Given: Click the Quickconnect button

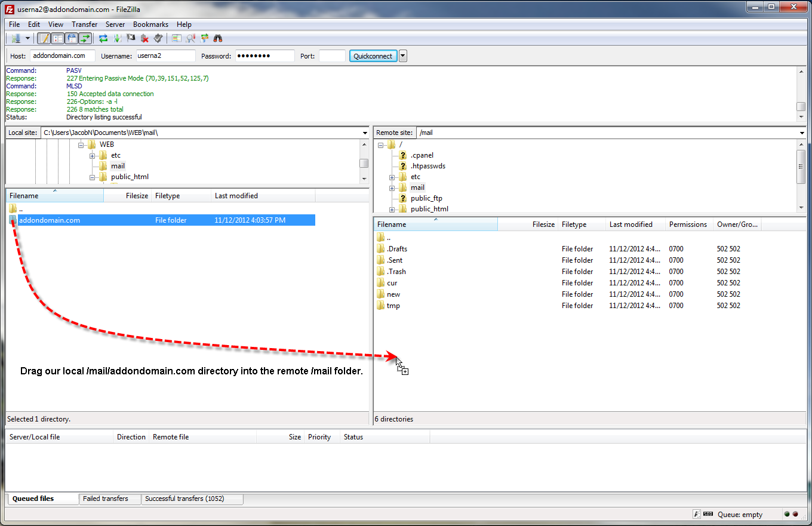Looking at the screenshot, I should (x=373, y=56).
